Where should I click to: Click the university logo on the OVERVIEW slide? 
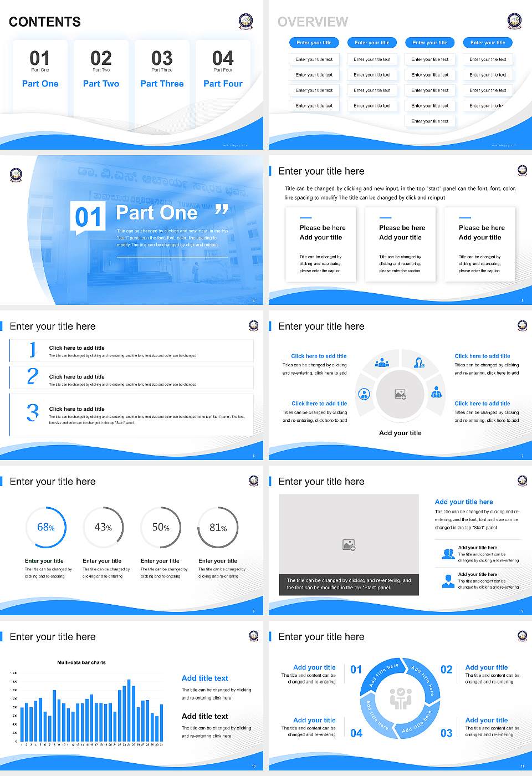click(514, 22)
